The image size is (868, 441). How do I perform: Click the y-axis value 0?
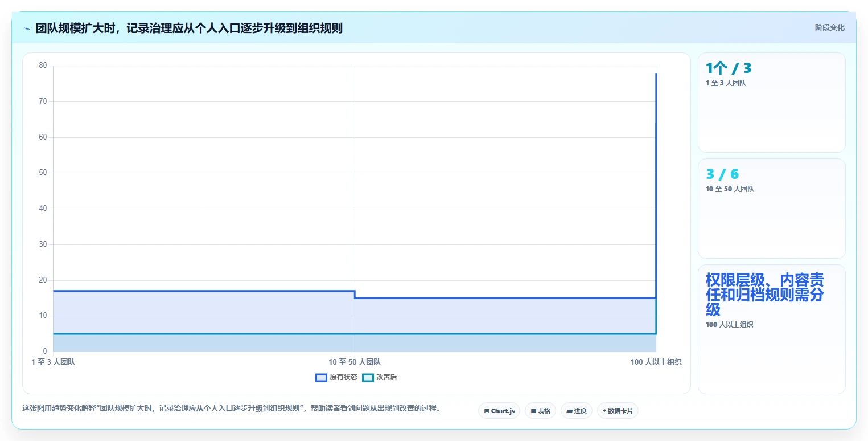(x=45, y=352)
